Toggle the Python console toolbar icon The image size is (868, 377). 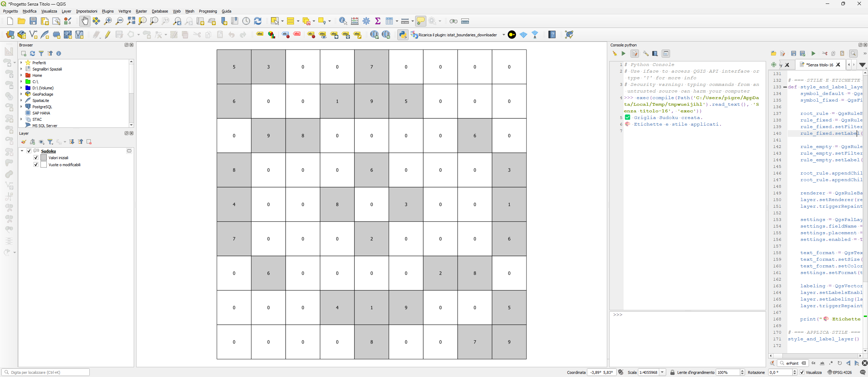(x=403, y=35)
